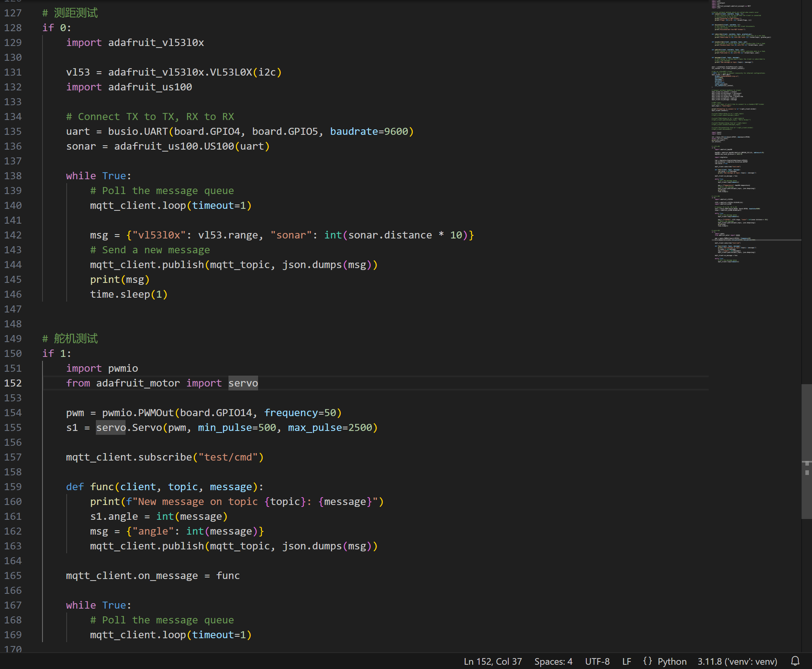Click line number 159 in gutter

(x=13, y=487)
